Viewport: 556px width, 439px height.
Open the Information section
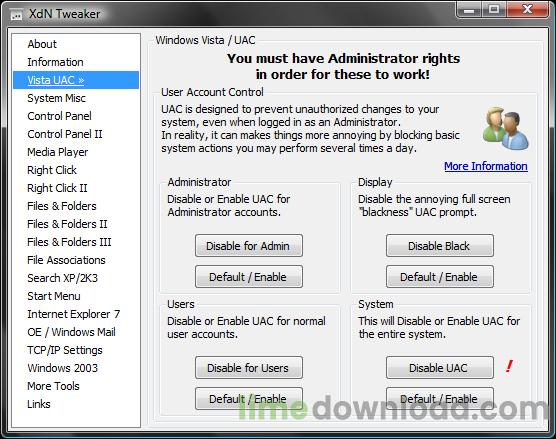click(x=55, y=62)
